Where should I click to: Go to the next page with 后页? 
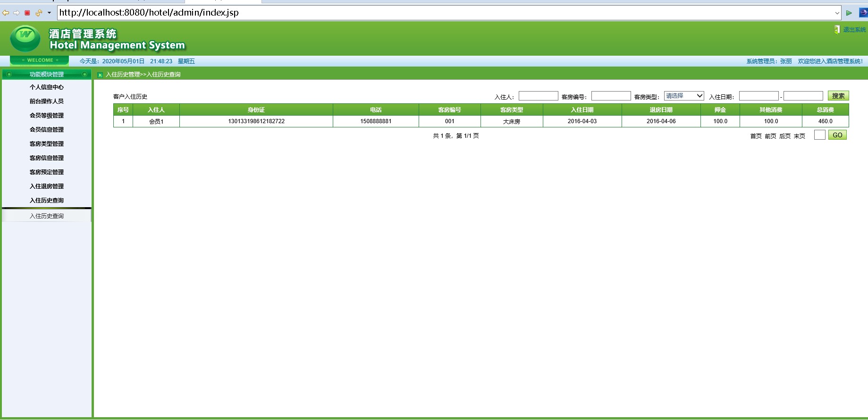coord(785,136)
